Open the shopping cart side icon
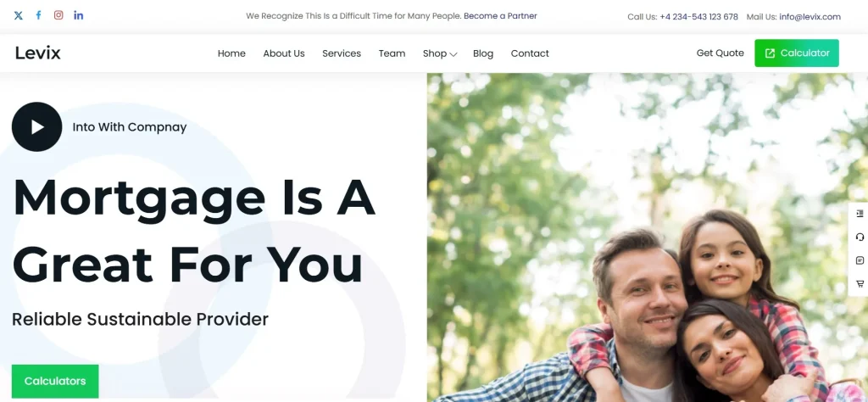Image resolution: width=868 pixels, height=402 pixels. (x=860, y=284)
